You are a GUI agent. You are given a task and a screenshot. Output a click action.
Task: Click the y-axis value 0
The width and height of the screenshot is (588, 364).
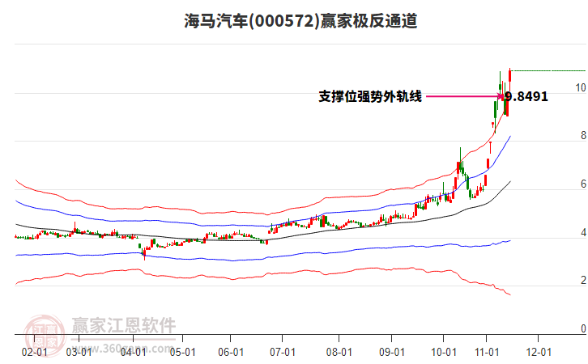[x=583, y=328]
